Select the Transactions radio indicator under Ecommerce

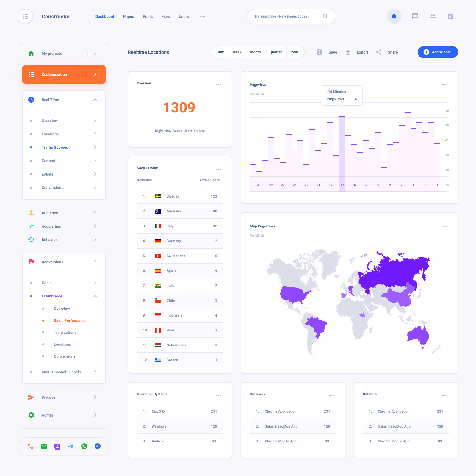44,332
